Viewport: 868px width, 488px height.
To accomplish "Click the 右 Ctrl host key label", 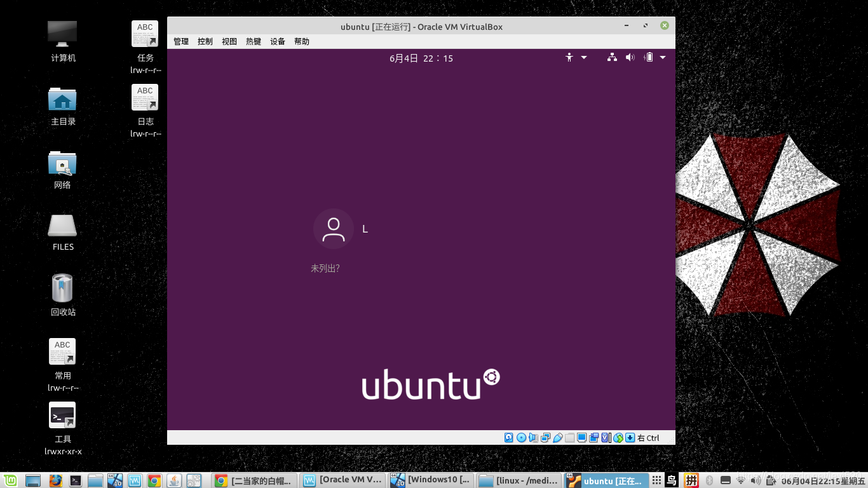I will [648, 438].
